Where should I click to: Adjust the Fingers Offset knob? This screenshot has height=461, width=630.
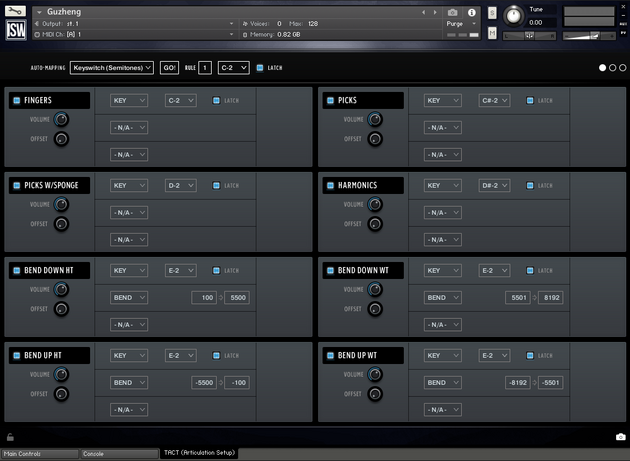[x=61, y=139]
